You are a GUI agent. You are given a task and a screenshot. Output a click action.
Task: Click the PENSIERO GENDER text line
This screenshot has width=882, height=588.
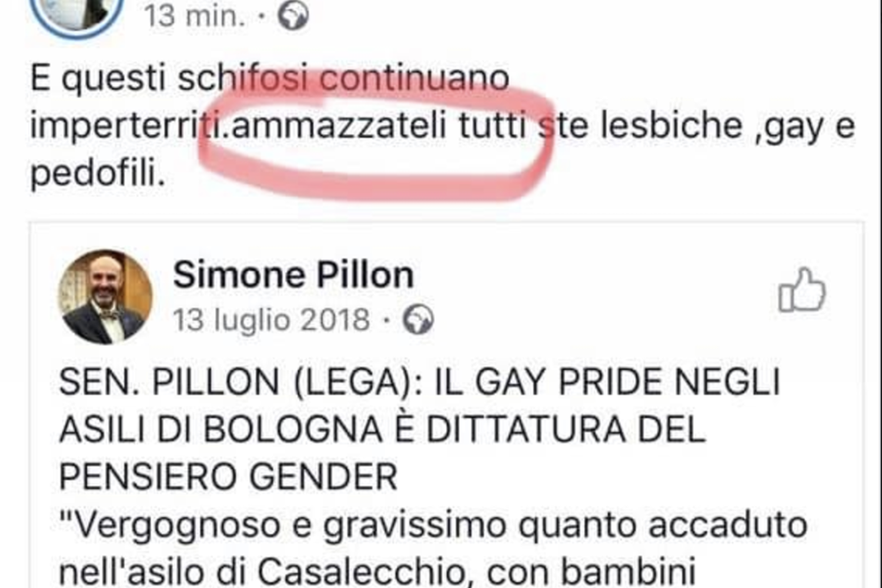point(228,476)
